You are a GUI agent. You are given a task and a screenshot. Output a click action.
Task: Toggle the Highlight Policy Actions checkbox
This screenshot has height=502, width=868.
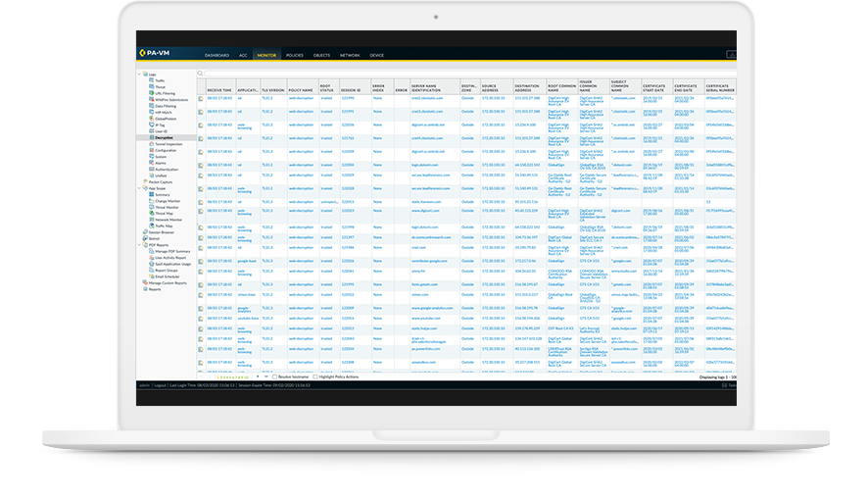coord(316,376)
